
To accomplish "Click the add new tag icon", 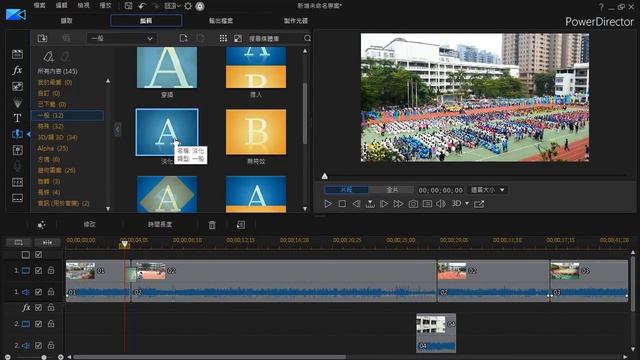I will pyautogui.click(x=48, y=56).
